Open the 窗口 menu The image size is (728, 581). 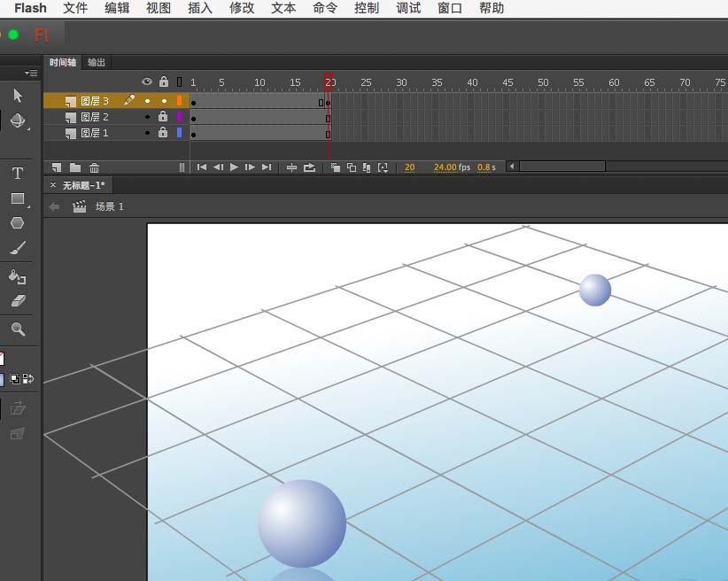pyautogui.click(x=450, y=8)
